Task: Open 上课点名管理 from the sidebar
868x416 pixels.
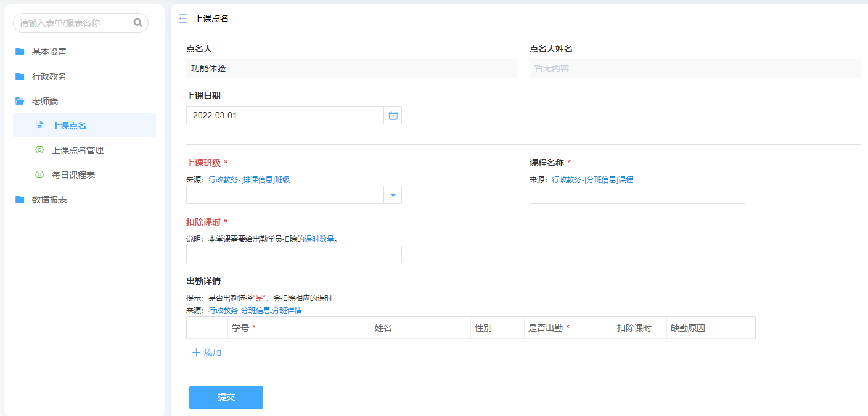Action: 78,150
